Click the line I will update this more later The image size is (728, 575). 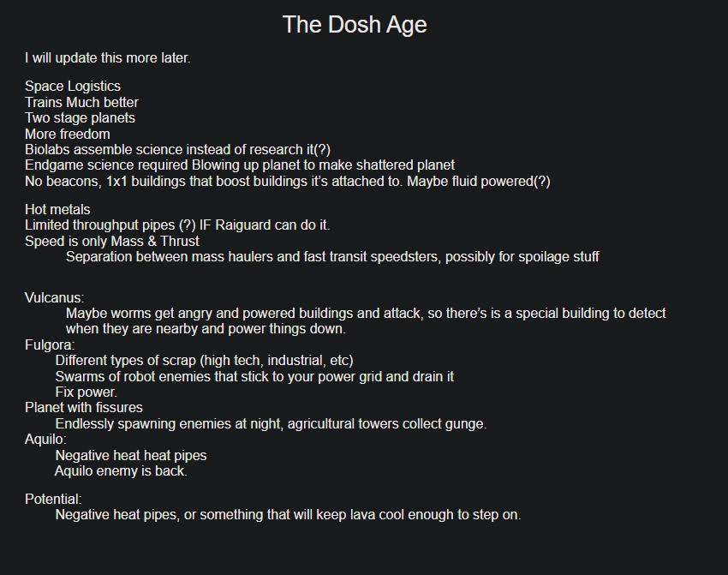(108, 58)
